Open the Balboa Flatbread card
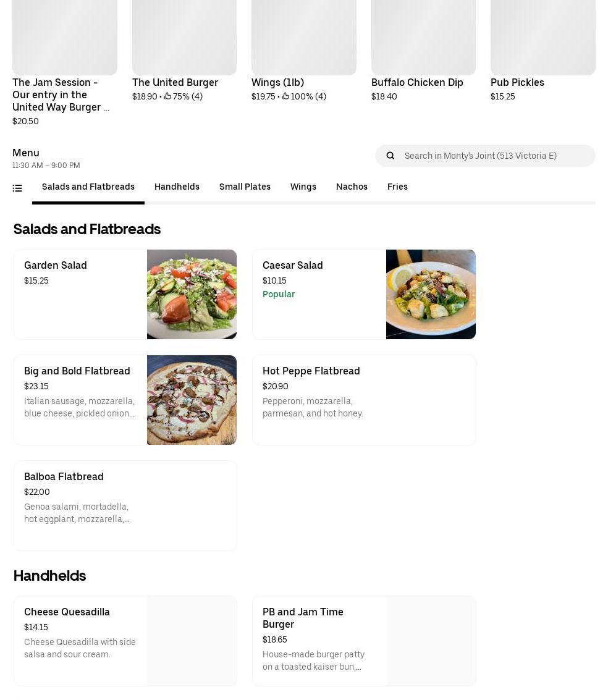Screen dimensions: 608x700 (x=125, y=505)
